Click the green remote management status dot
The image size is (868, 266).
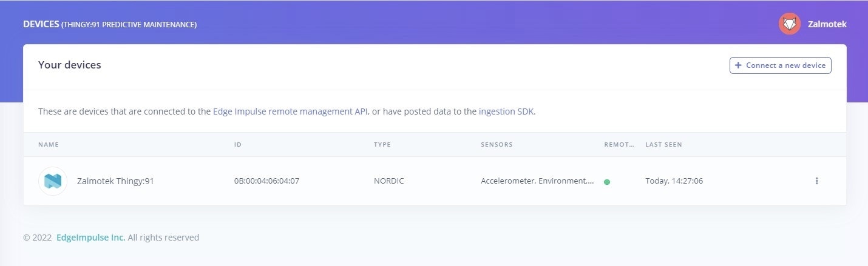pyautogui.click(x=607, y=181)
